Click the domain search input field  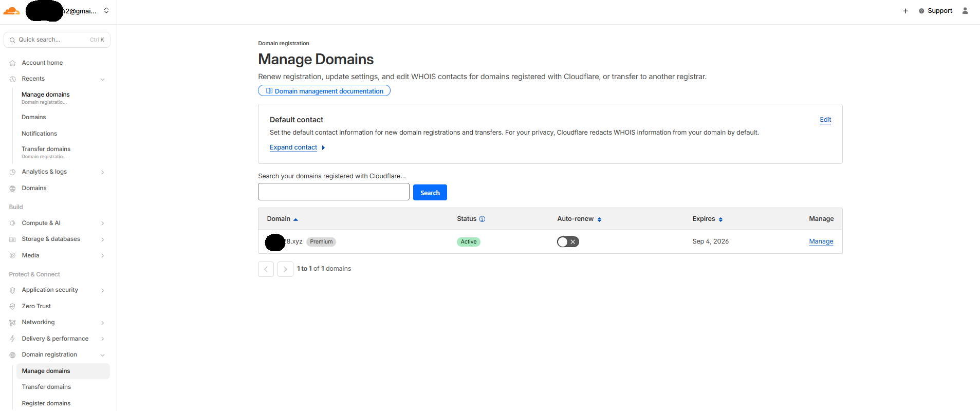334,192
